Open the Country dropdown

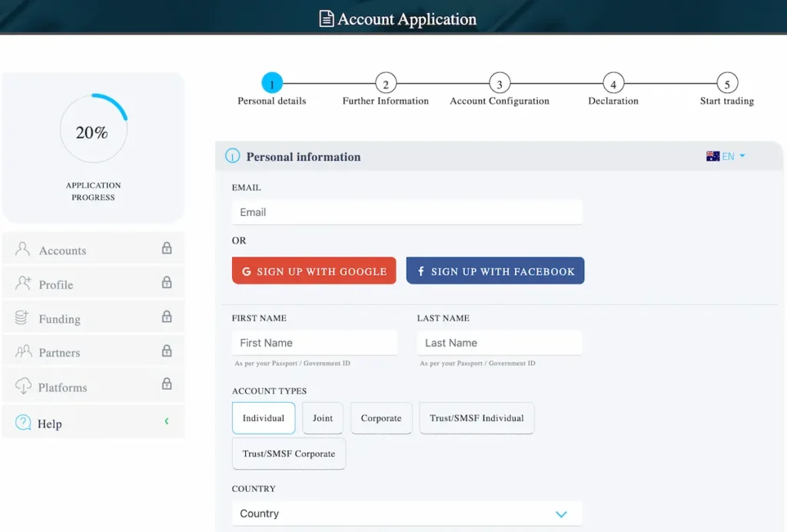click(x=407, y=514)
